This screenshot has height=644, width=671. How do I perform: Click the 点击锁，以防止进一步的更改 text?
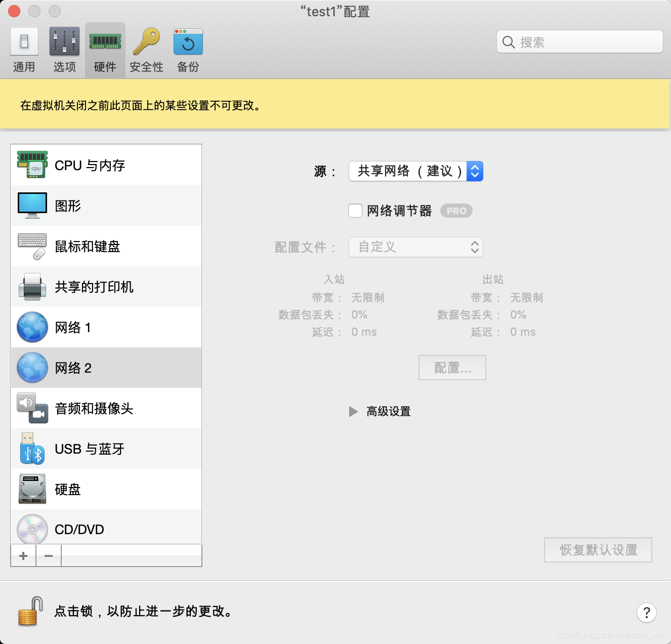coord(144,612)
